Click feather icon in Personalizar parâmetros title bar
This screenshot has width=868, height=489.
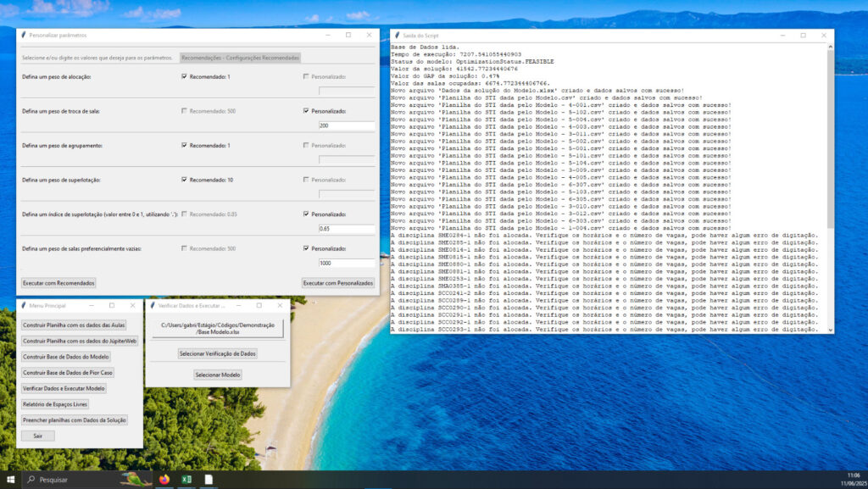tap(23, 35)
